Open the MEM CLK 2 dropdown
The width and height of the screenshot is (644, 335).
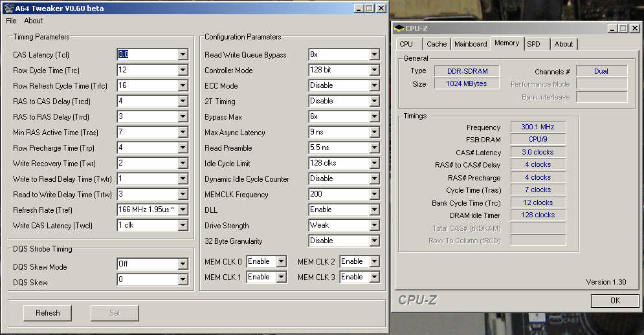coord(374,261)
